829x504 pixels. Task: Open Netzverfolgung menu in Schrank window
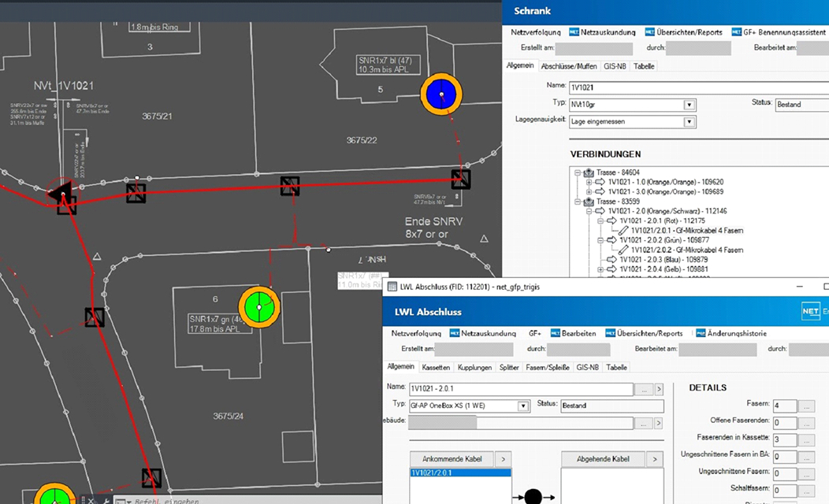tap(536, 32)
